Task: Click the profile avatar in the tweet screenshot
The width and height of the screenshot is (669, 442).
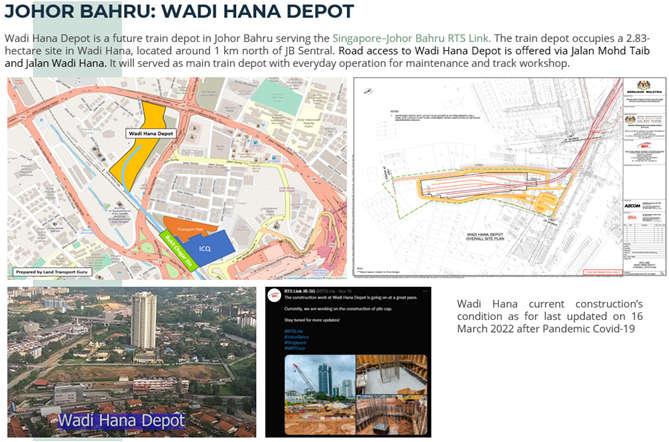Action: click(x=274, y=296)
